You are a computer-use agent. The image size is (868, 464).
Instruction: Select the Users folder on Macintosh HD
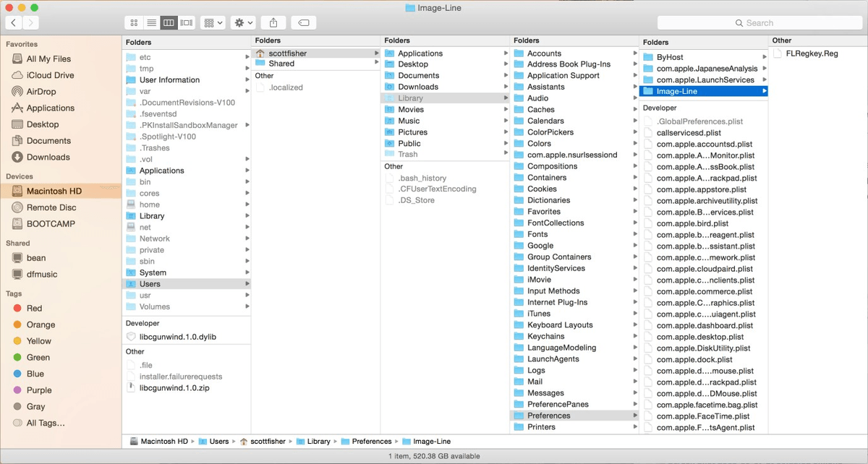tap(187, 284)
